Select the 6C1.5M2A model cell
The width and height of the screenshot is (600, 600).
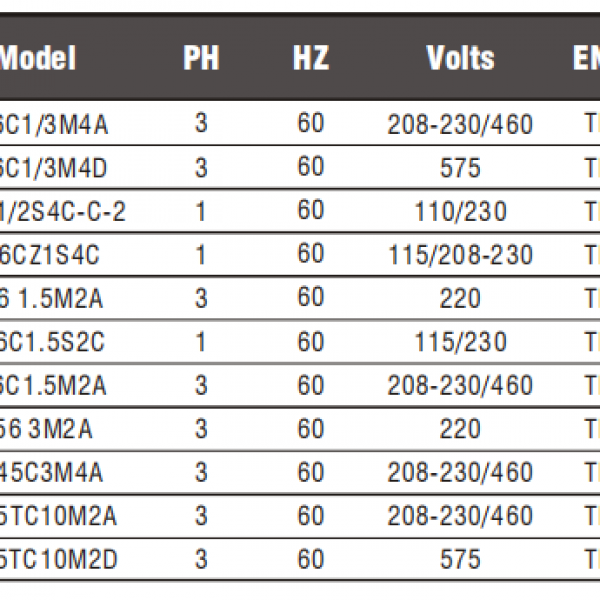pyautogui.click(x=53, y=385)
